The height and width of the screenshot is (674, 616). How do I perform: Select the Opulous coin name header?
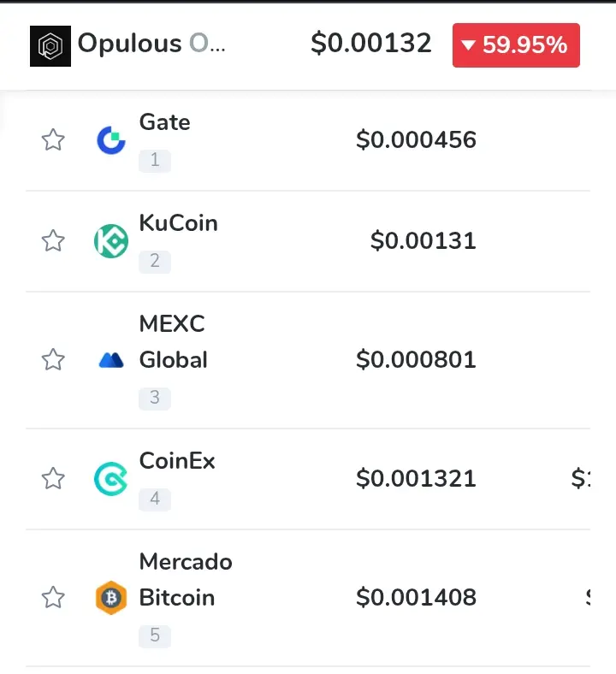(x=151, y=44)
